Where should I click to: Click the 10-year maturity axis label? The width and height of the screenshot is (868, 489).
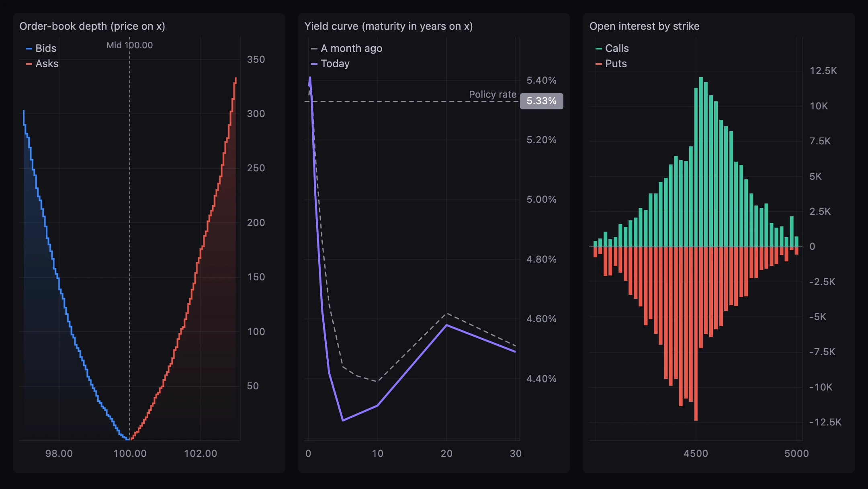point(377,454)
